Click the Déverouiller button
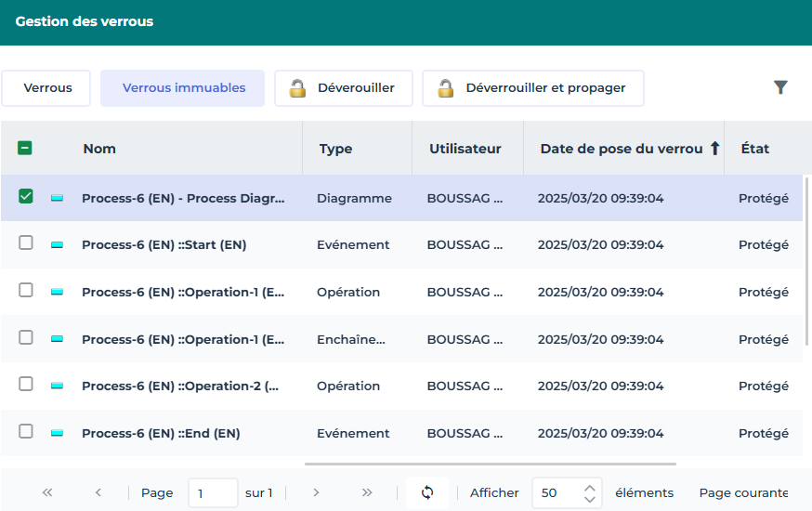 coord(343,88)
